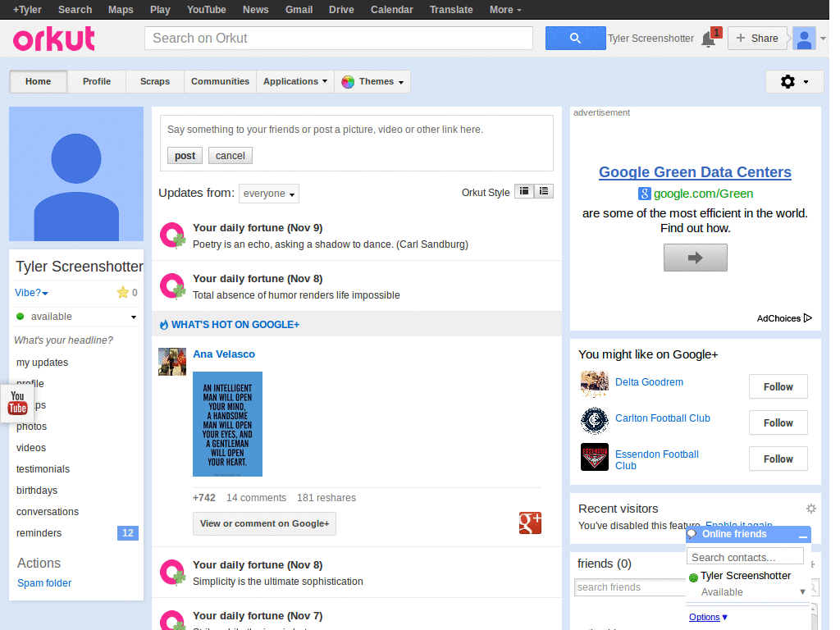Minimize the Online friends chat panel
The width and height of the screenshot is (840, 630).
point(802,535)
